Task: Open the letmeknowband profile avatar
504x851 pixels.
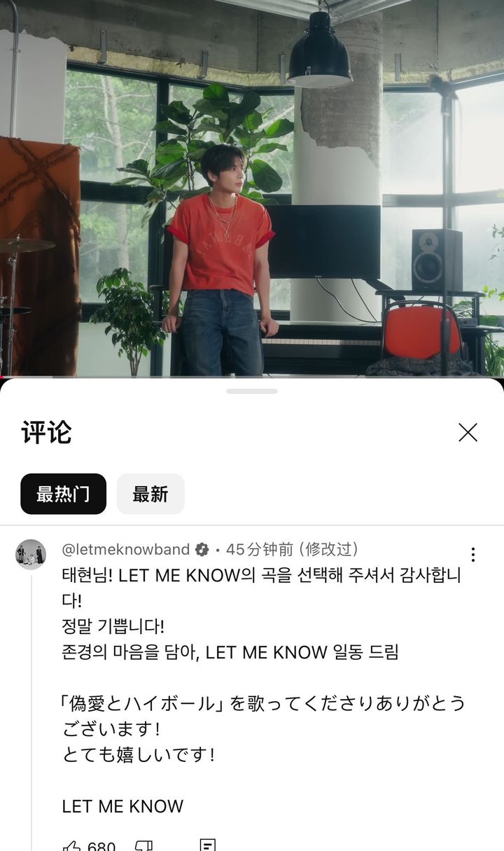Action: 31,555
